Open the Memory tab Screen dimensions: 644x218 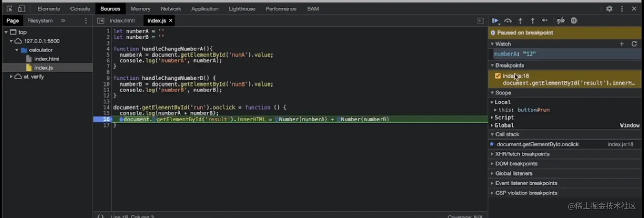click(141, 8)
